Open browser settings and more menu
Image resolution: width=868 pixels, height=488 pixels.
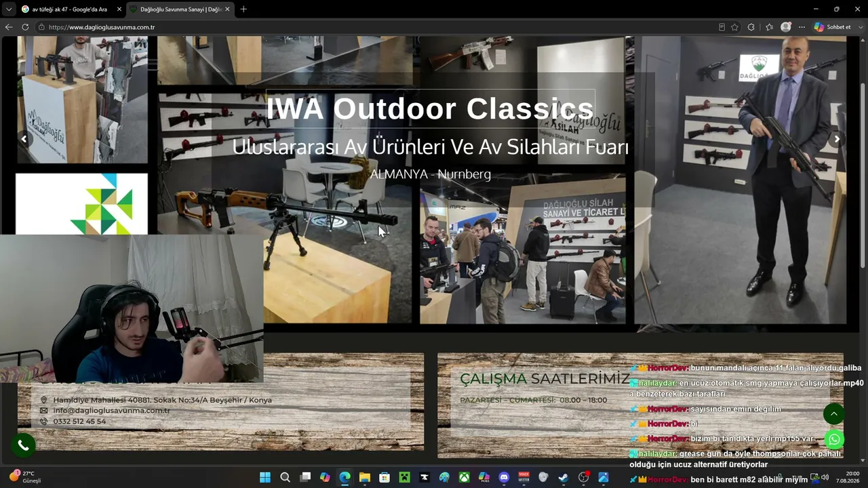tap(802, 27)
